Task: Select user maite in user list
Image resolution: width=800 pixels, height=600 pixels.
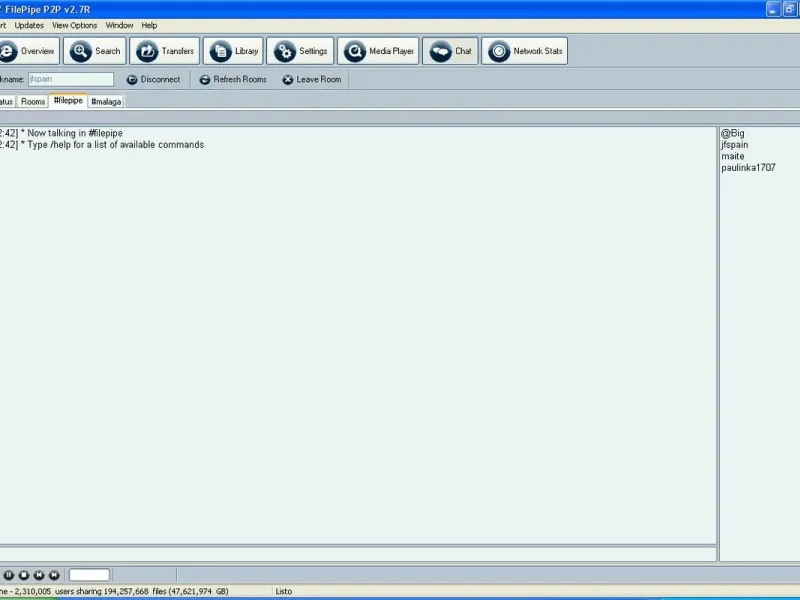Action: click(x=733, y=156)
